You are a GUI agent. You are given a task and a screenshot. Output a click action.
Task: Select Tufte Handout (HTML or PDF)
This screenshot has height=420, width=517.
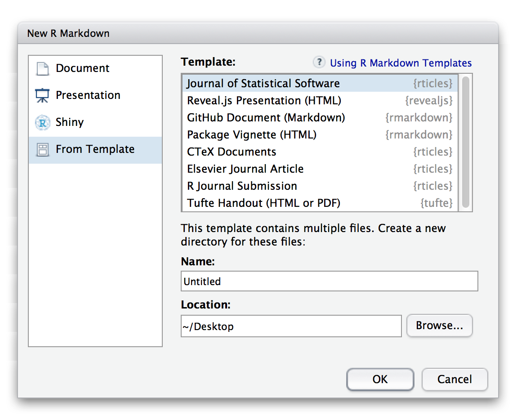point(320,203)
